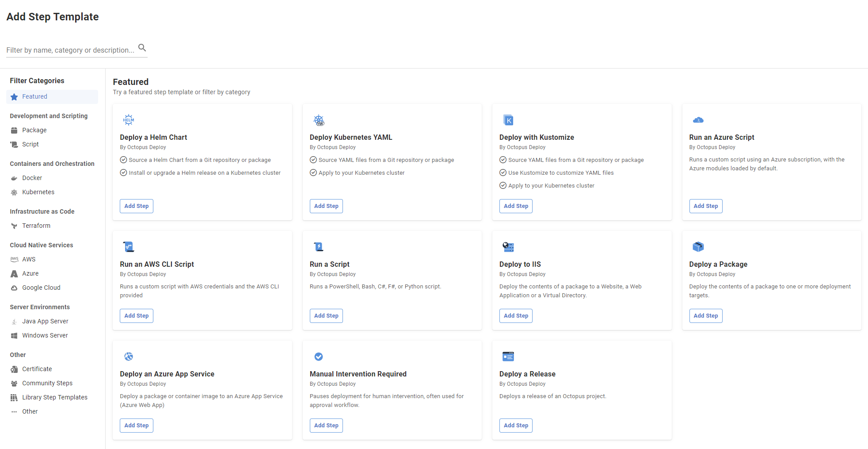Add Step for Deploy a Release

pos(516,426)
